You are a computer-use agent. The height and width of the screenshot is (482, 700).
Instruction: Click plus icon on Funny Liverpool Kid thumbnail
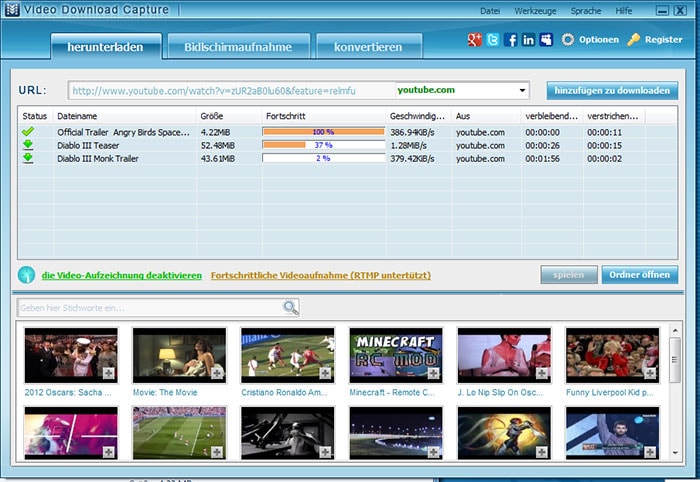[650, 373]
